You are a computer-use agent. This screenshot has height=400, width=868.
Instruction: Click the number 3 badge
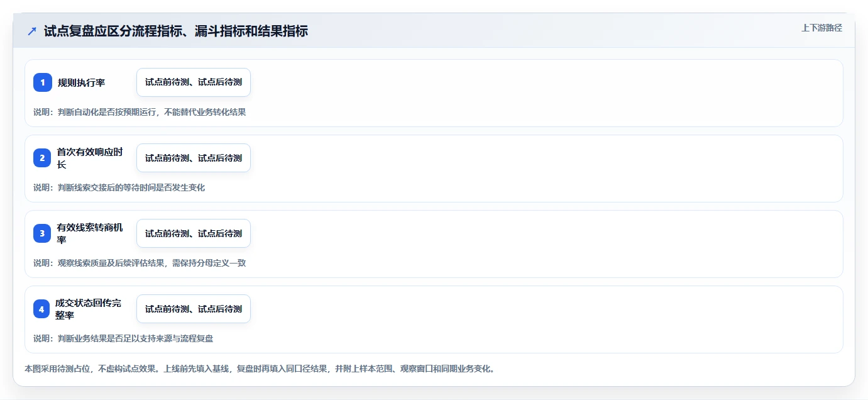tap(43, 233)
